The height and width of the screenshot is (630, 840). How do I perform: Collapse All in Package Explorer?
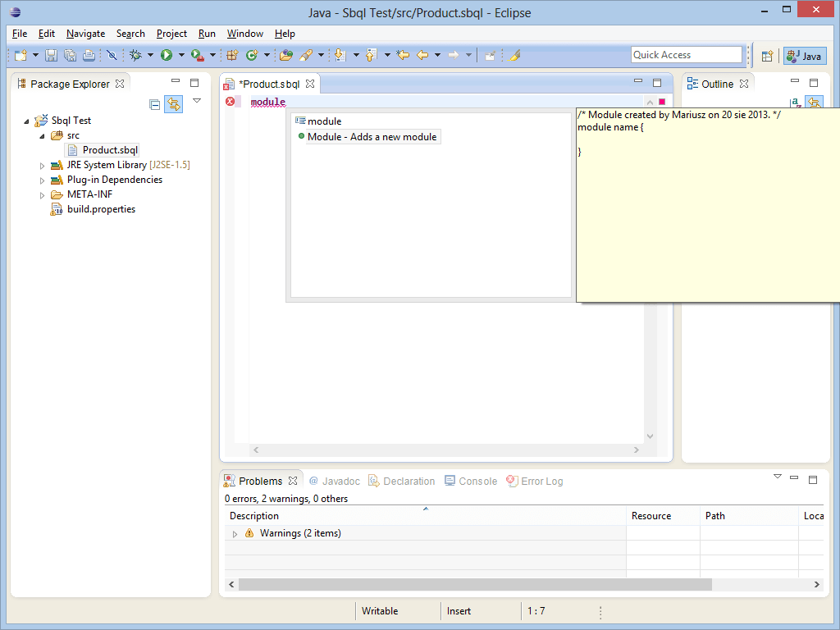(155, 104)
